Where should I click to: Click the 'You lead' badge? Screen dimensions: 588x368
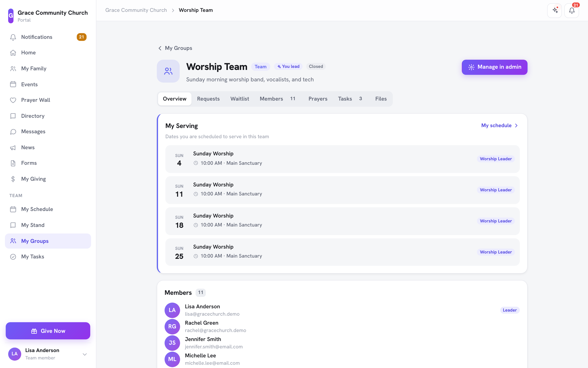click(288, 66)
